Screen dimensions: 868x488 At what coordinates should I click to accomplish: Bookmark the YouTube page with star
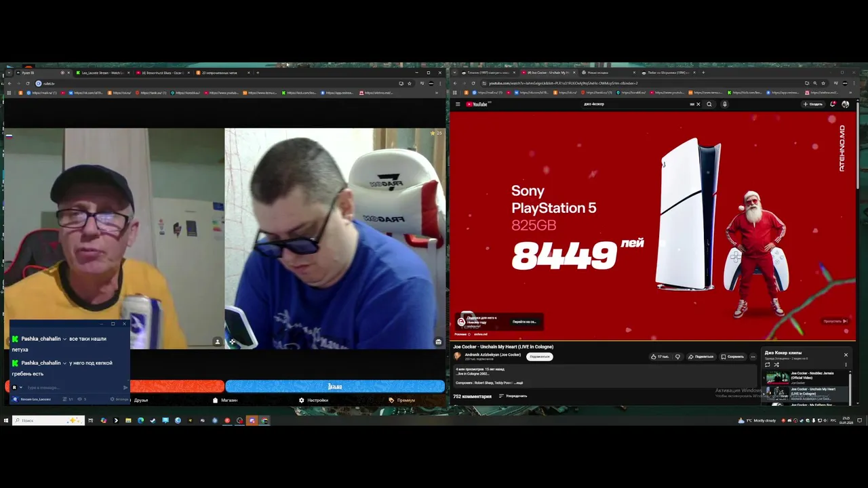(823, 83)
